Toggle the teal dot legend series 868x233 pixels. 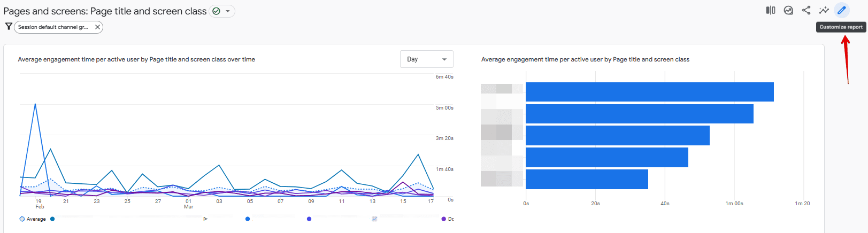click(x=52, y=219)
